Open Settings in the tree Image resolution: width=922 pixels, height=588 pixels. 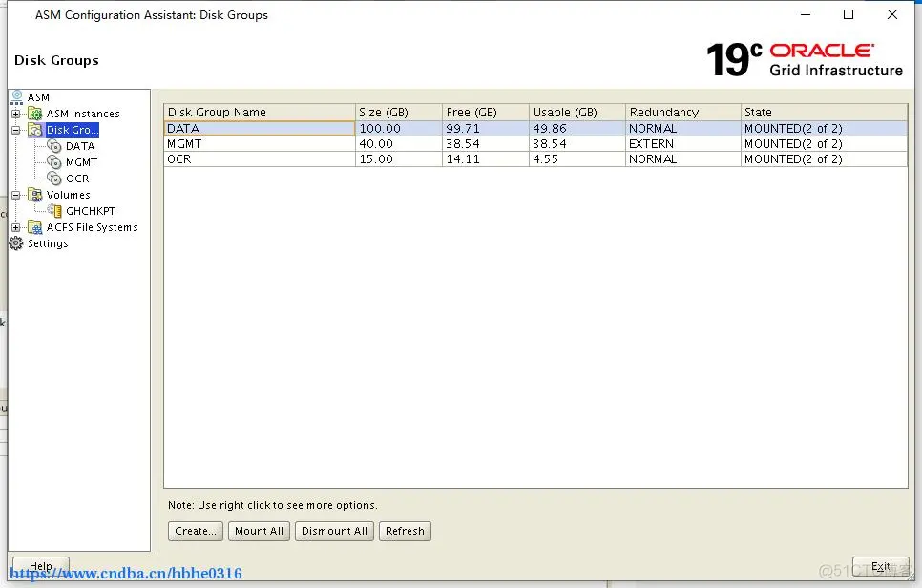pos(48,243)
